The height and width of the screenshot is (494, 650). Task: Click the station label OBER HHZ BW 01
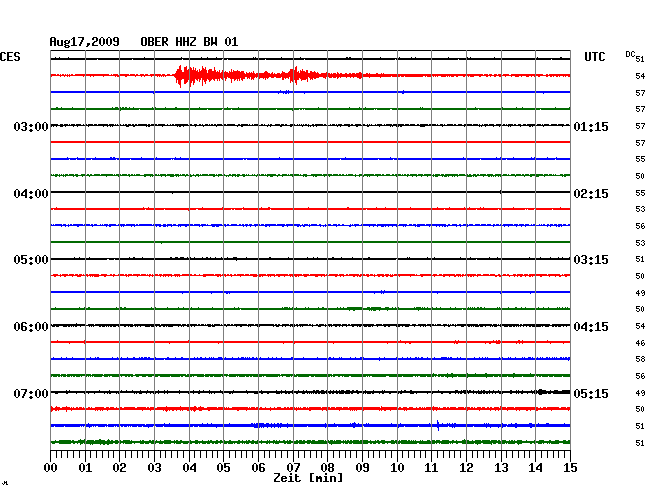pos(189,42)
